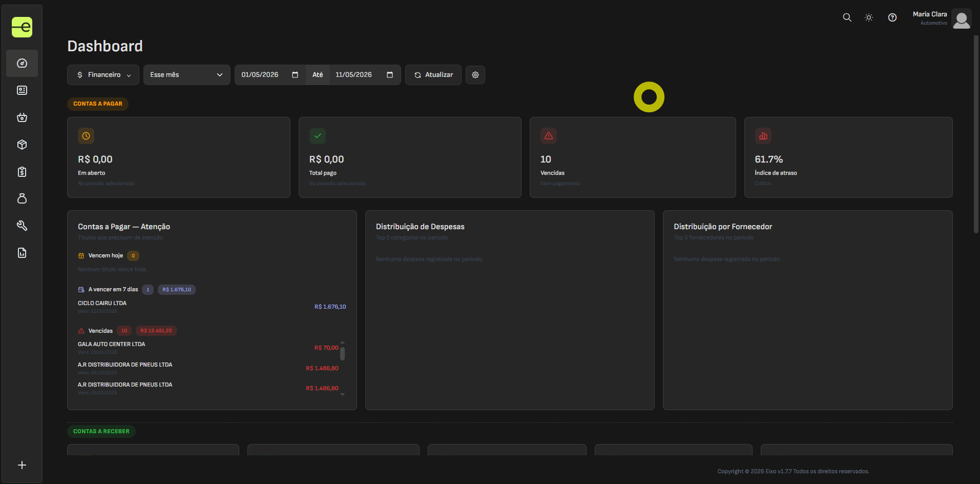Viewport: 980px width, 484px height.
Task: Click the CONTAS A RECEBER section label
Action: [101, 431]
